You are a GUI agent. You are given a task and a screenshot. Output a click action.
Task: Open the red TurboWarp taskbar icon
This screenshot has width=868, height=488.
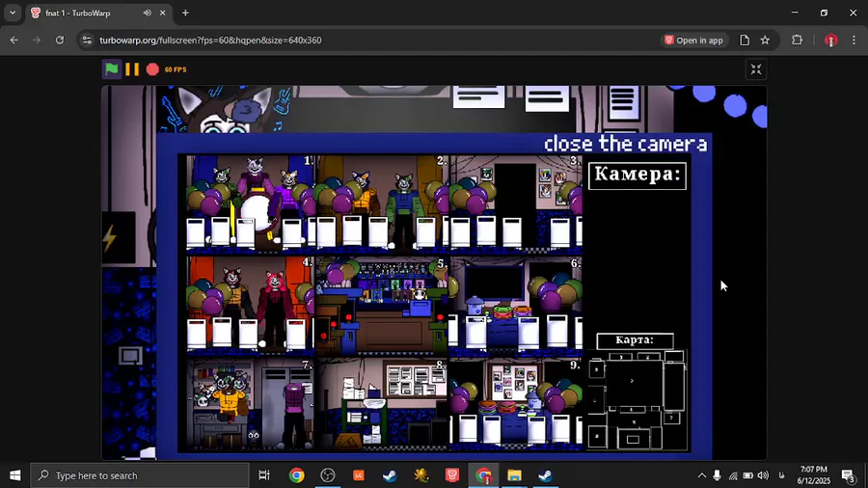(x=452, y=475)
